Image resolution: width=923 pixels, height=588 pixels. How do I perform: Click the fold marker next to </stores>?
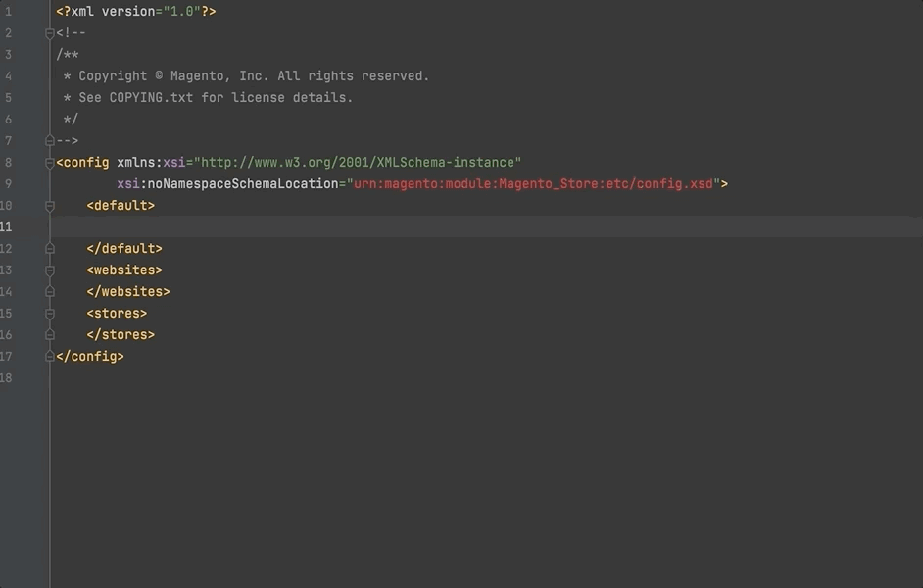[x=50, y=335]
